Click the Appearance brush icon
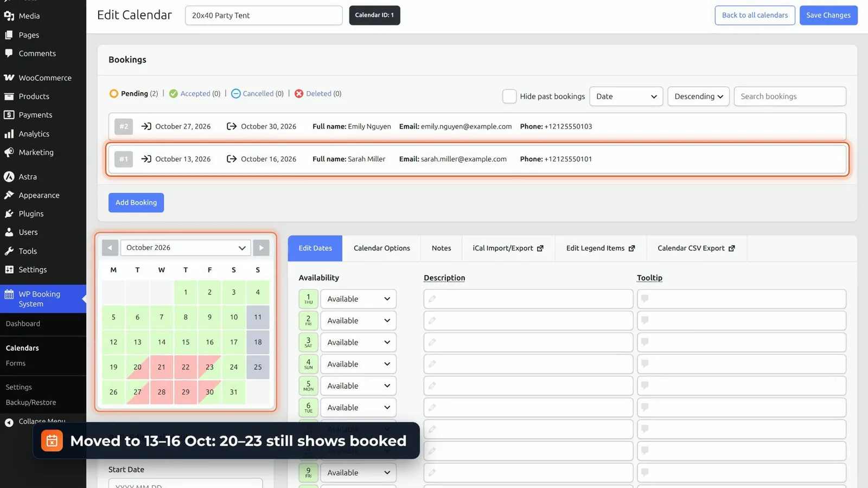 tap(9, 195)
